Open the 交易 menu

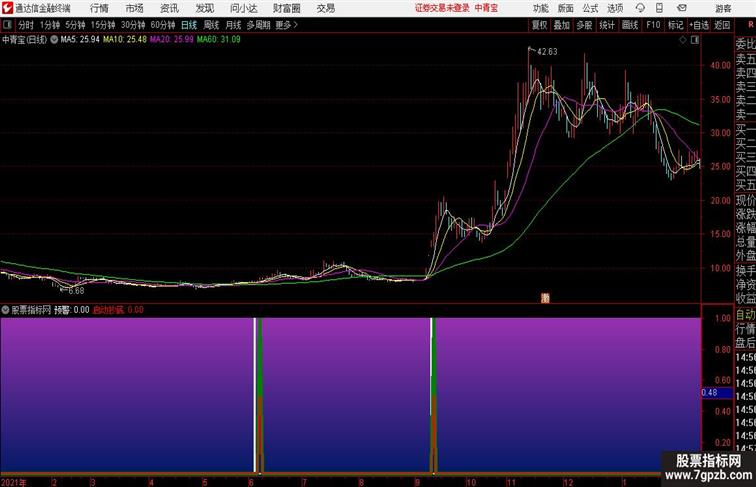pyautogui.click(x=325, y=8)
